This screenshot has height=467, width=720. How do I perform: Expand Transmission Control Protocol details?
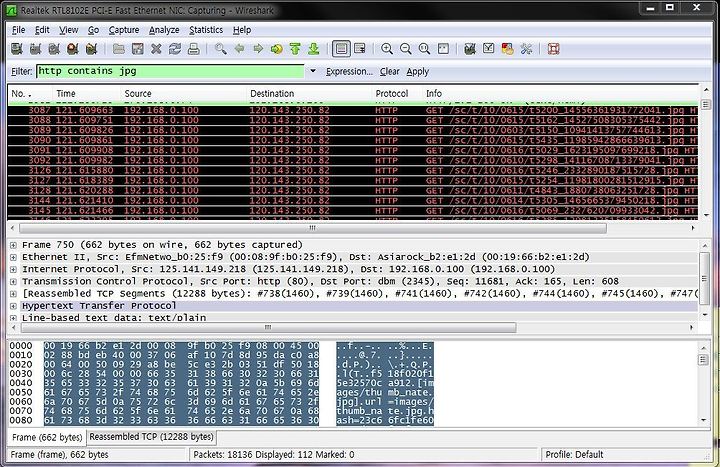pos(13,281)
